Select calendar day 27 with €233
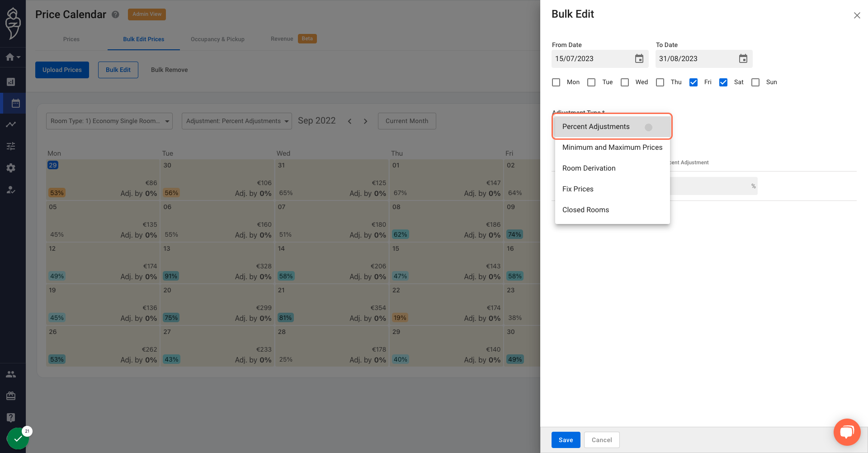 coord(217,346)
